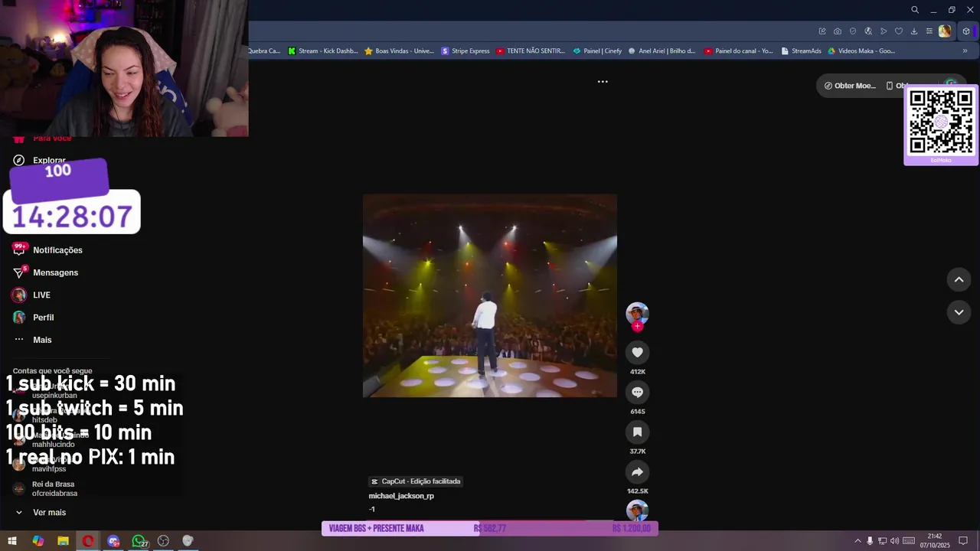Click the next creator avatar below share count
The image size is (980, 551).
coord(637,510)
